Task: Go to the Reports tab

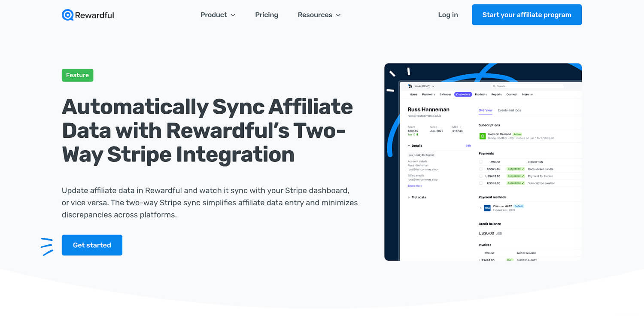Action: point(496,94)
